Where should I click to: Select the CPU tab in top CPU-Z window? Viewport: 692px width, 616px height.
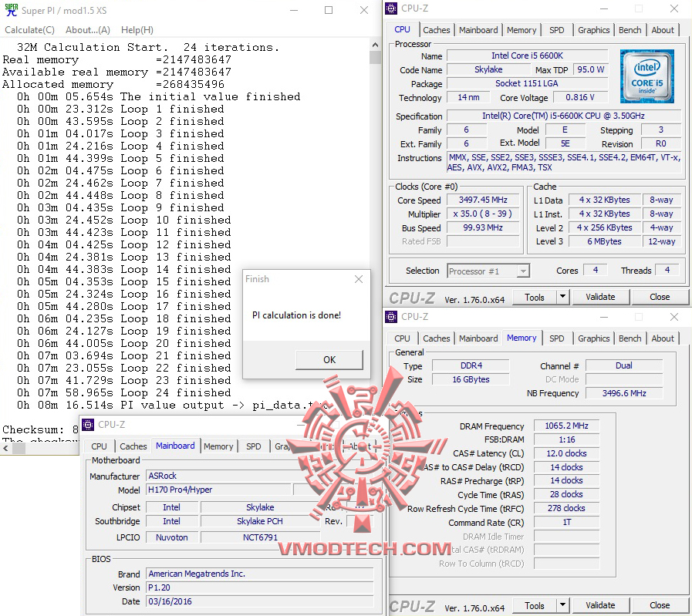402,29
